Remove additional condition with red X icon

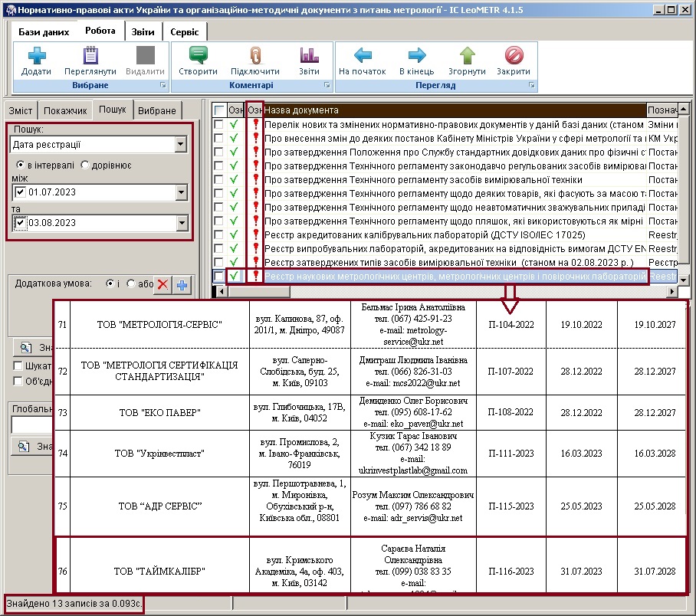[x=163, y=284]
